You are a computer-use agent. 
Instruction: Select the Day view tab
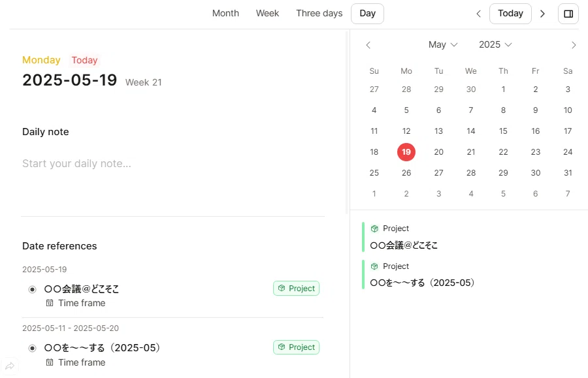pos(367,14)
